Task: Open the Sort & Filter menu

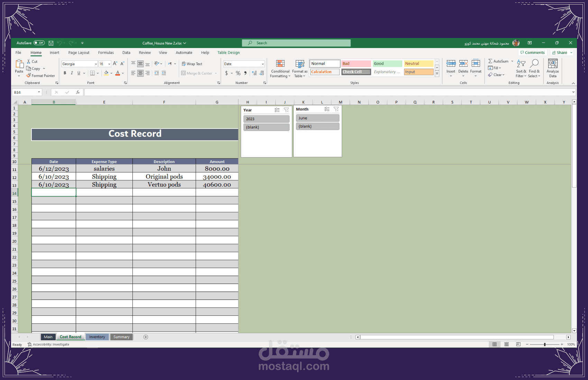Action: click(x=521, y=69)
